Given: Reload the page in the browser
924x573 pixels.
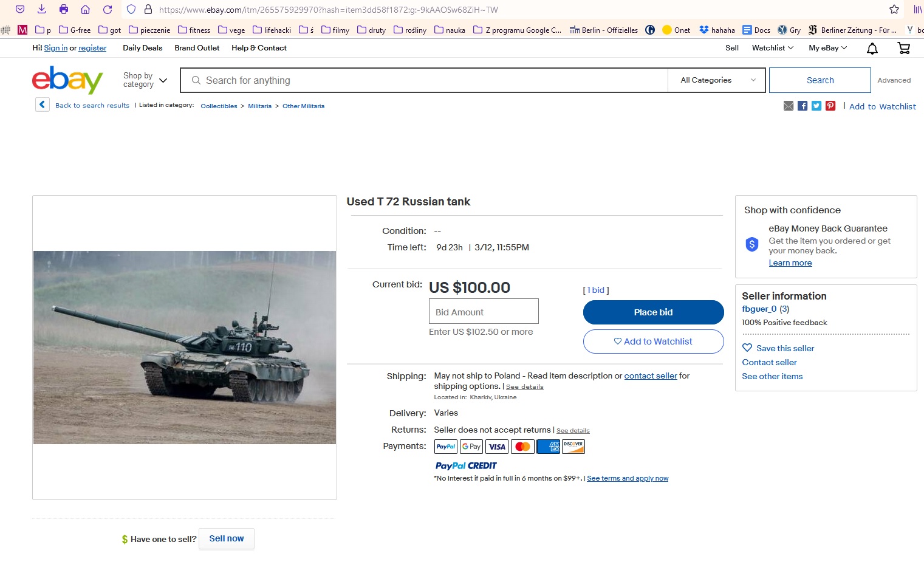Looking at the screenshot, I should 108,10.
